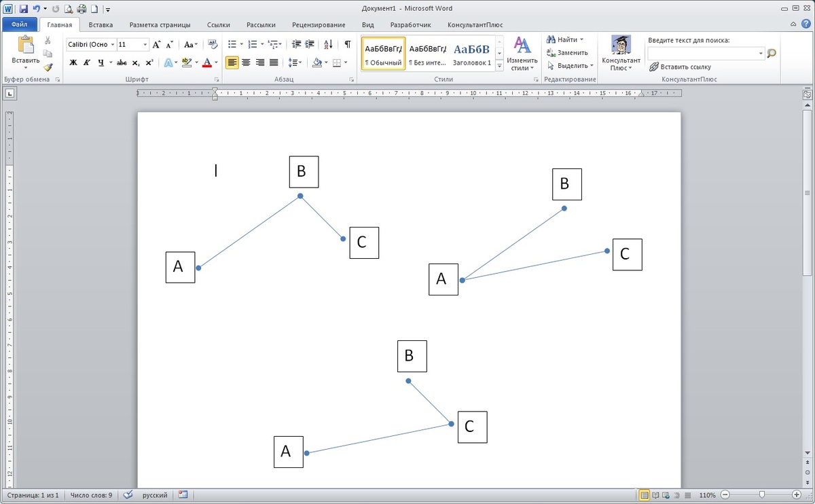Cut selection with scissors icon
The height and width of the screenshot is (504, 815).
(48, 41)
